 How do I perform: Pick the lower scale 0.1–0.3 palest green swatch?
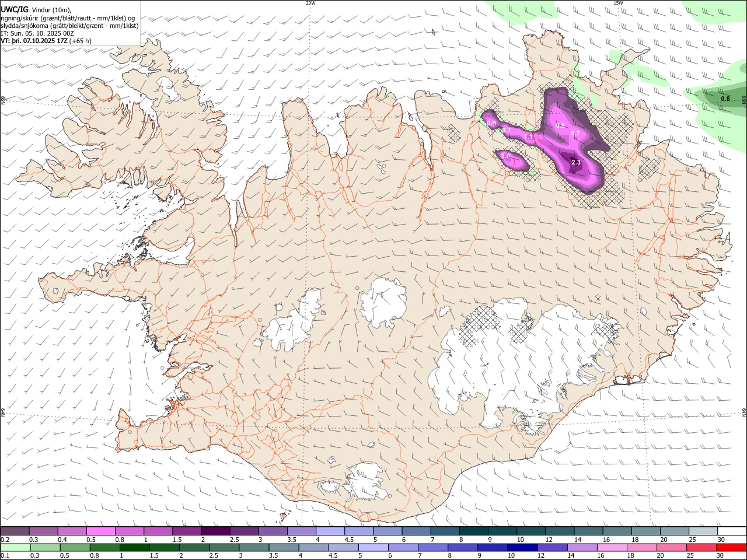click(15, 547)
